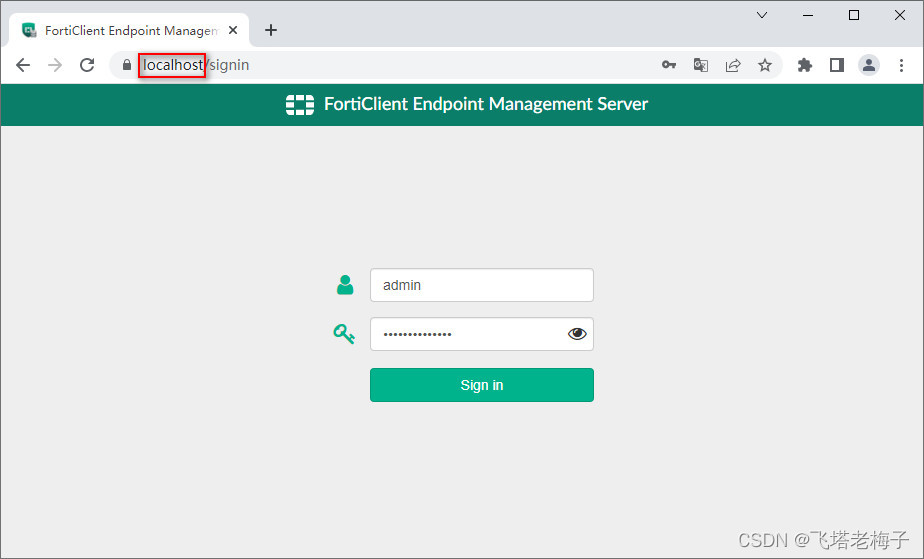Close the browser window
The height and width of the screenshot is (559, 924).
click(x=900, y=15)
